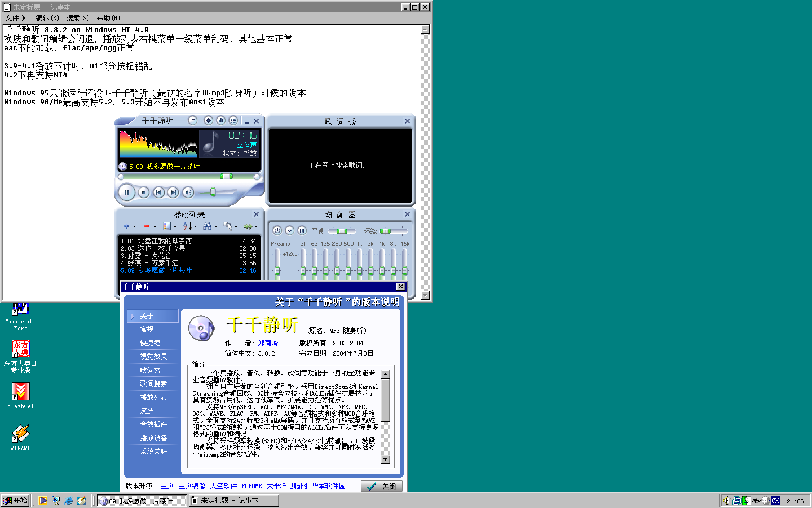The height and width of the screenshot is (508, 812).
Task: Open the green arrows play-mode dropdown
Action: coord(250,226)
